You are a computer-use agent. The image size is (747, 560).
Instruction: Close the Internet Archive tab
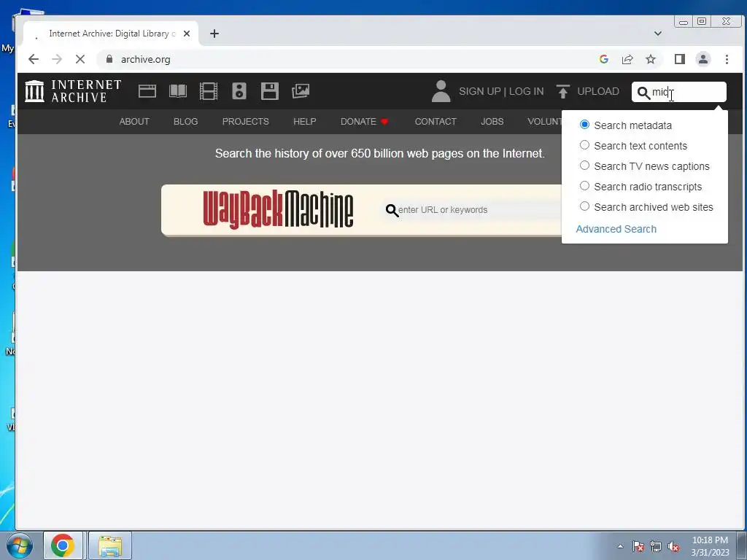tap(187, 34)
